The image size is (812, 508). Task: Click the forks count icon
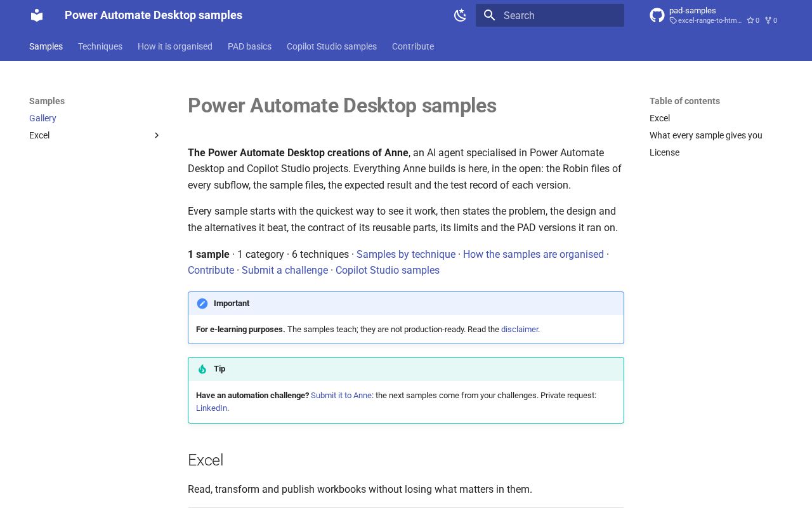click(768, 20)
